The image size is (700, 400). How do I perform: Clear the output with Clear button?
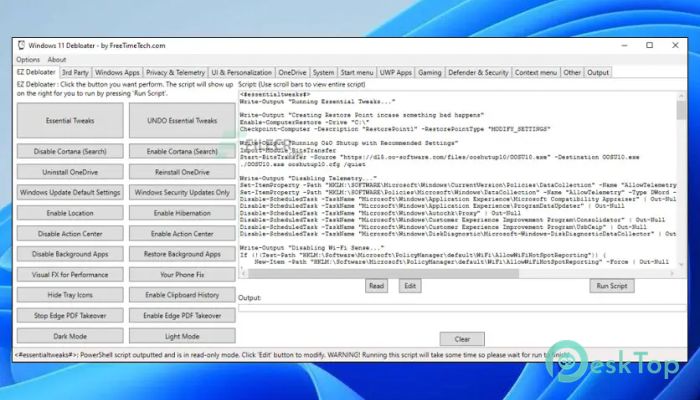click(x=462, y=339)
